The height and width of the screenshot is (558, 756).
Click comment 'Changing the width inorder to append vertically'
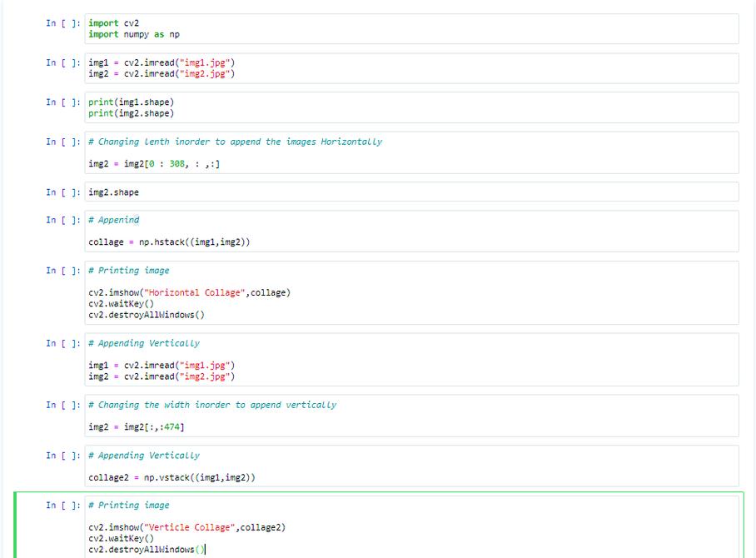pyautogui.click(x=212, y=405)
